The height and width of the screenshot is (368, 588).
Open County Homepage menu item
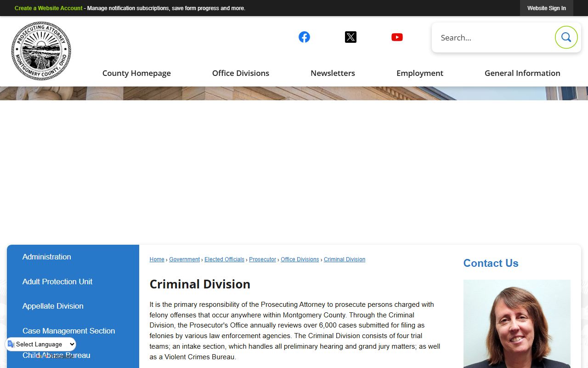[x=136, y=73]
